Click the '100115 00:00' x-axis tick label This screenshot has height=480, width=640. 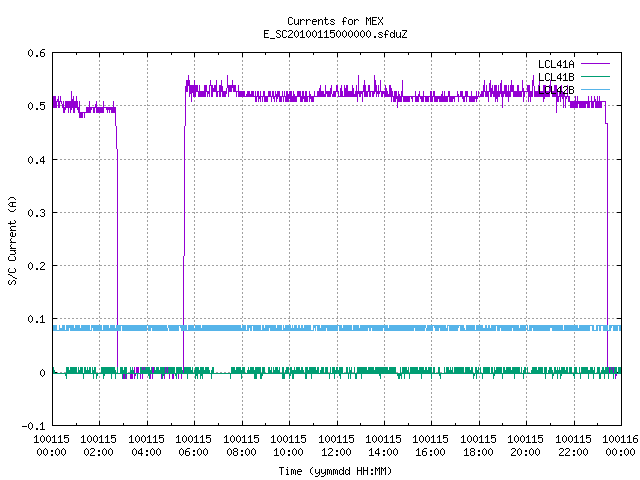tap(51, 445)
